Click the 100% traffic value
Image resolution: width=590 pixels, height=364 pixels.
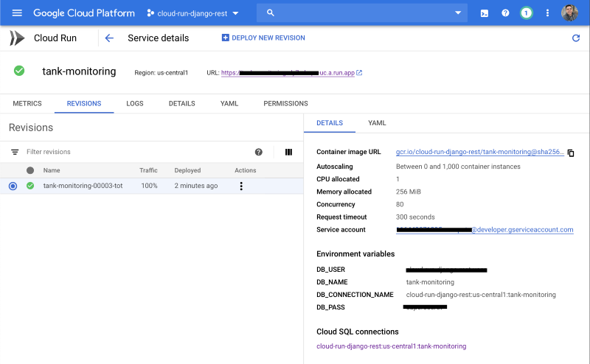point(150,186)
